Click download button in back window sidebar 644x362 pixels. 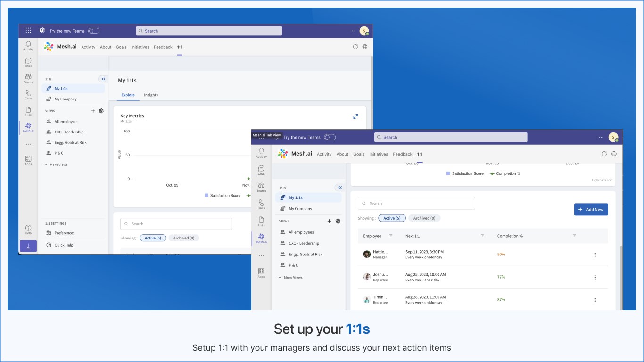[28, 246]
